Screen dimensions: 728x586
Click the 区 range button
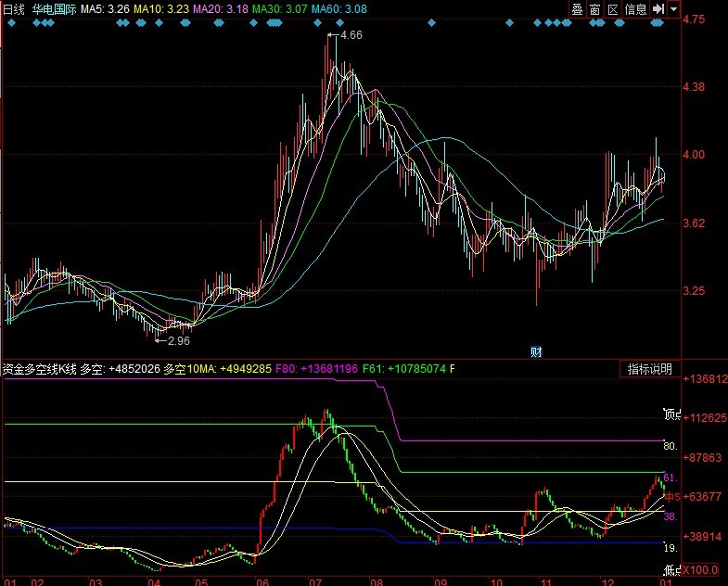(x=613, y=9)
